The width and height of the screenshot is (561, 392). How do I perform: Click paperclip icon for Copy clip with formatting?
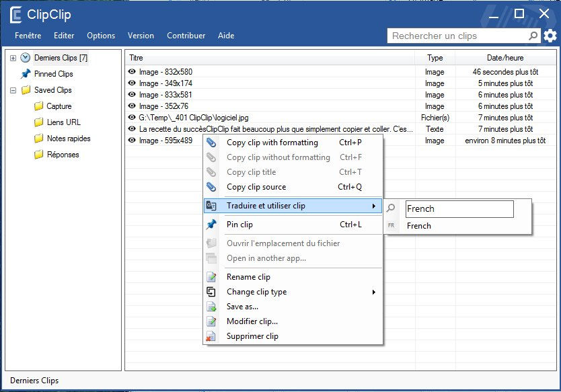coord(211,143)
